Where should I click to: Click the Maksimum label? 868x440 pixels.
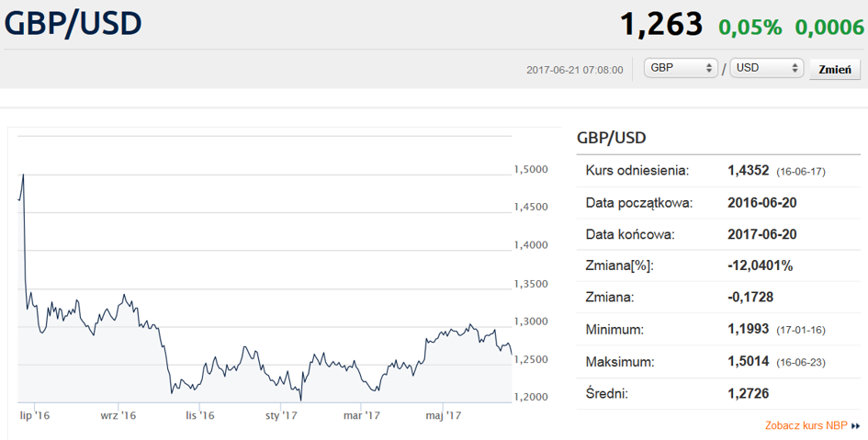click(x=620, y=362)
